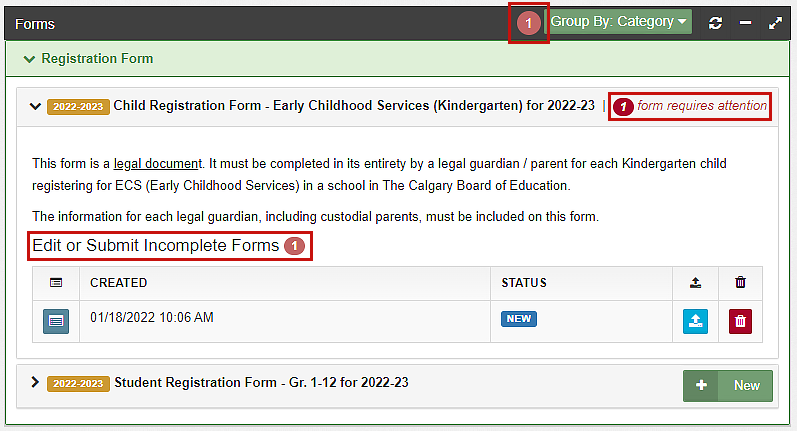Sort by the CREATED column header
Image resolution: width=797 pixels, height=431 pixels.
pyautogui.click(x=119, y=283)
